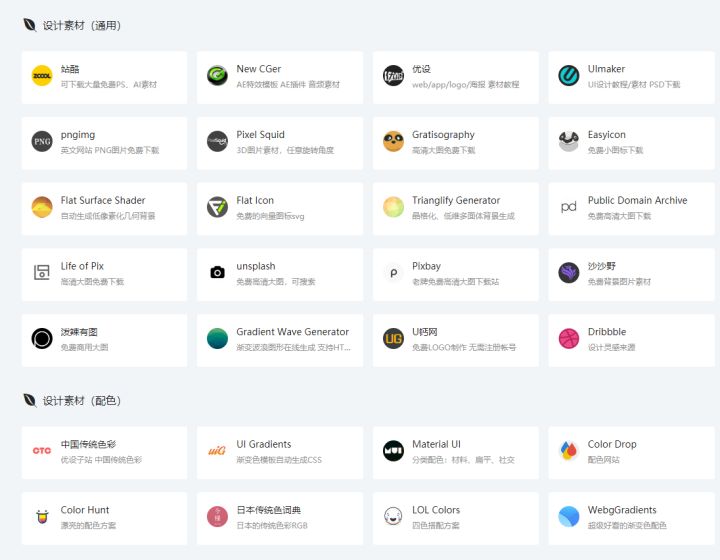Go to the UImaker link title
The image size is (720, 560).
606,69
